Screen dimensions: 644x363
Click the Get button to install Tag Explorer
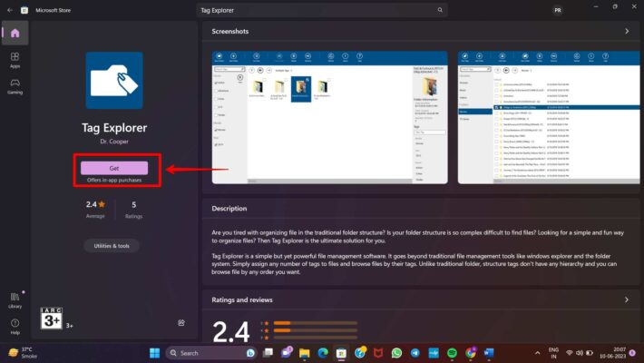114,168
